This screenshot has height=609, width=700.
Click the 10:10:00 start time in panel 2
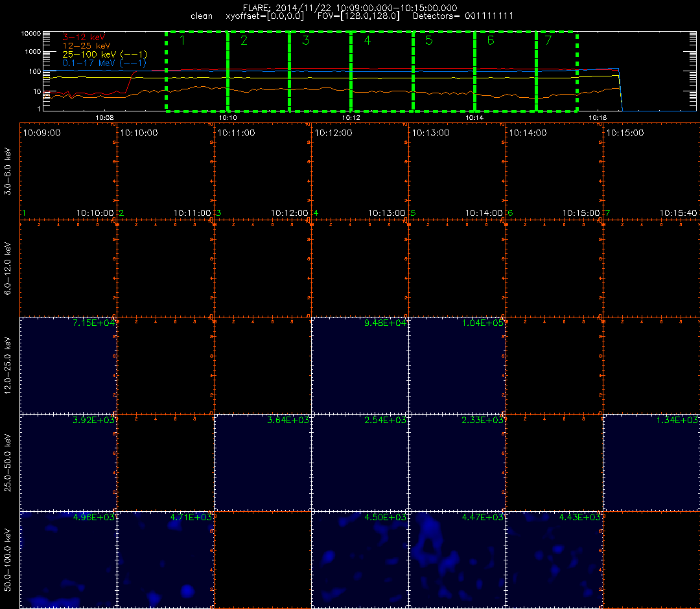coord(139,133)
